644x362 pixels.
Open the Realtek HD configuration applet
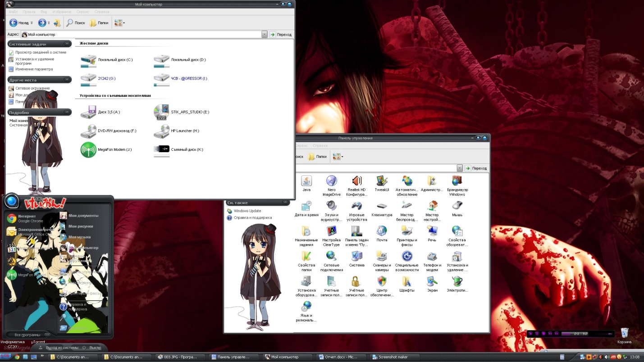(356, 186)
